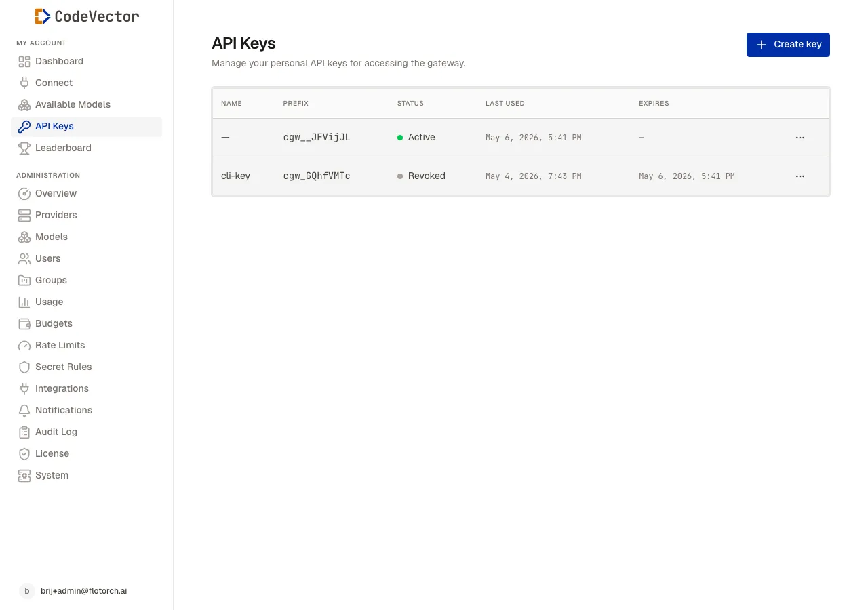Viewport: 868px width, 610px height.
Task: Open actions menu for cli-key row
Action: click(x=800, y=176)
